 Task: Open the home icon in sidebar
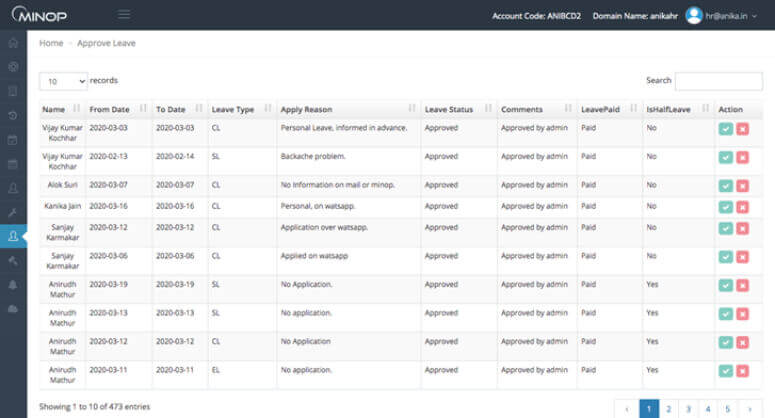pos(13,44)
